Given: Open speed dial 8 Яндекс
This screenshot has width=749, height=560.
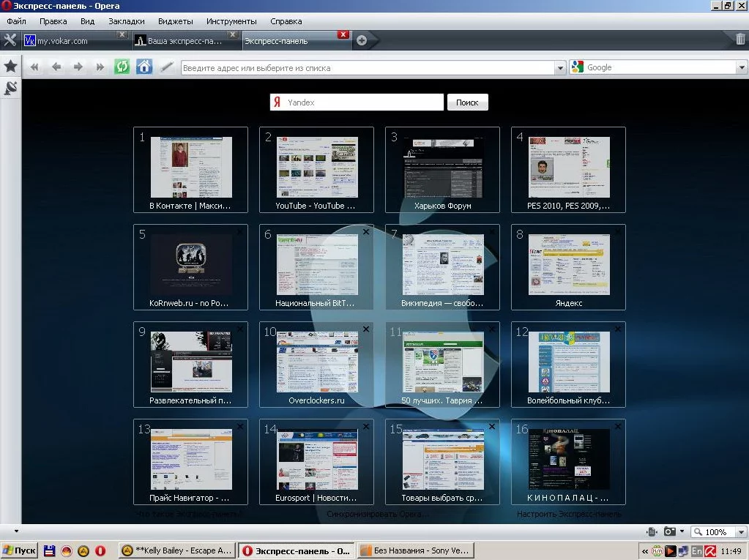Looking at the screenshot, I should pos(568,267).
